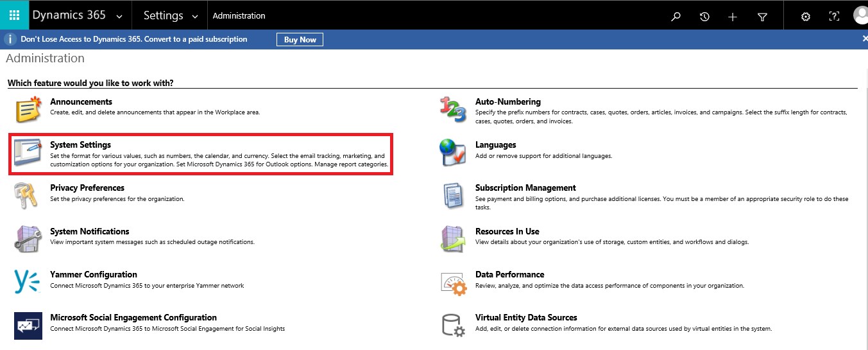Open recently viewed items history icon
The image size is (868, 350).
click(704, 17)
